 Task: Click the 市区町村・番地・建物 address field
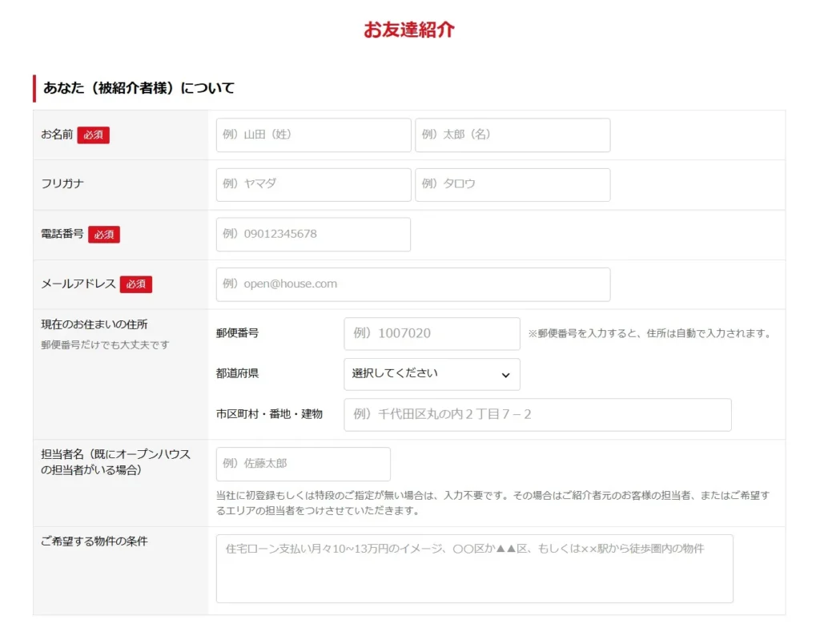point(537,414)
